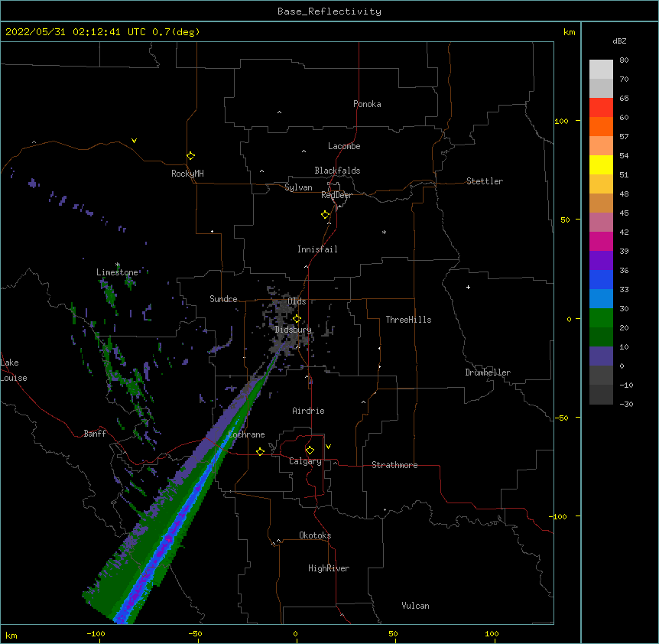Click the timestamp 2022/05/31 02:12:41 UTC
The width and height of the screenshot is (659, 644).
[75, 32]
